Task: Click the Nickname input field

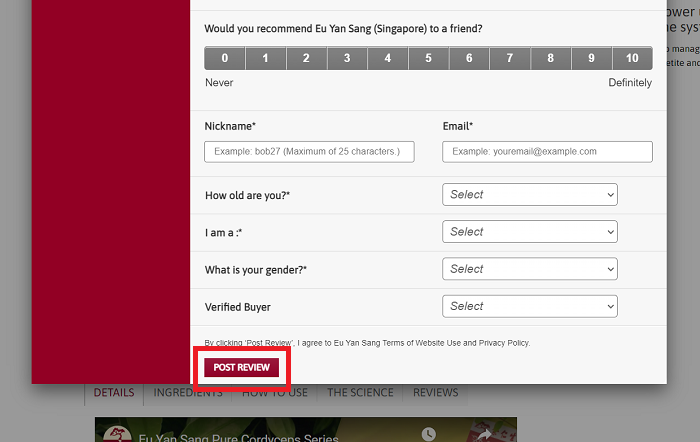Action: (x=309, y=152)
